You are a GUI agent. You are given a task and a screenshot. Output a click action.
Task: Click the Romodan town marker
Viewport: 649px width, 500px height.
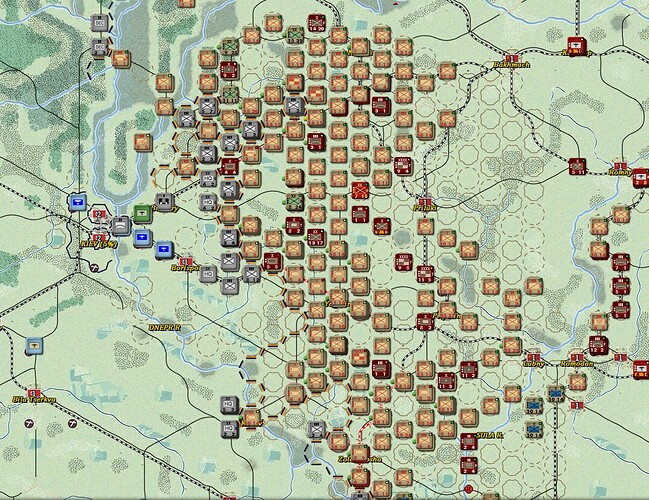tap(576, 357)
